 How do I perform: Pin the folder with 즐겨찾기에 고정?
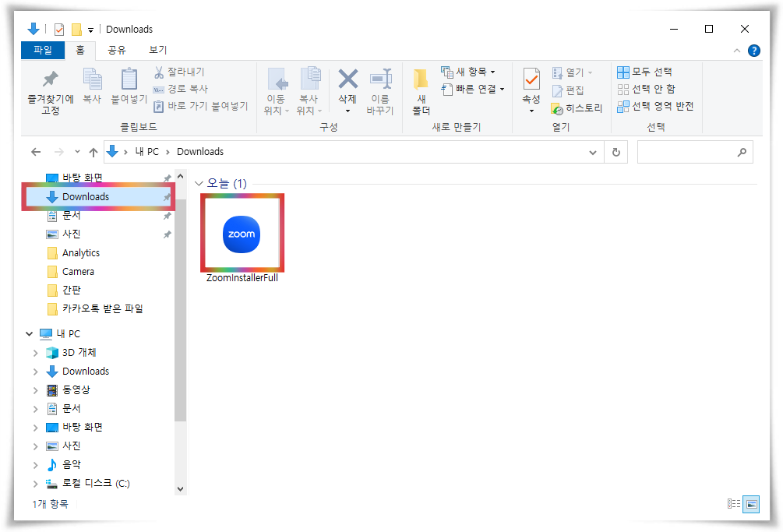51,93
